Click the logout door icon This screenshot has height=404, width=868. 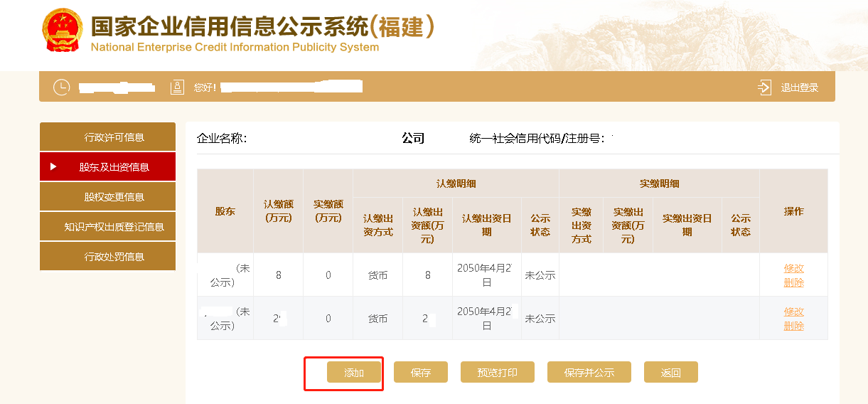pos(764,87)
